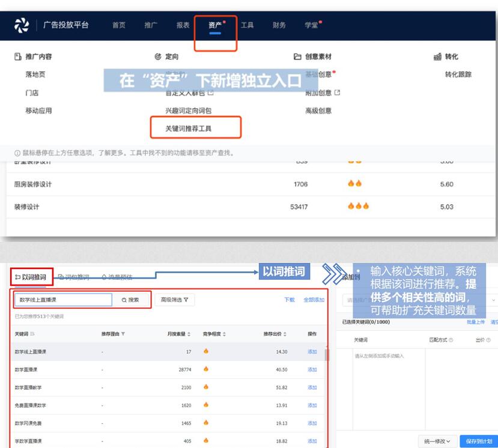Open the 报表 navigation item
The width and height of the screenshot is (498, 448).
(x=183, y=25)
